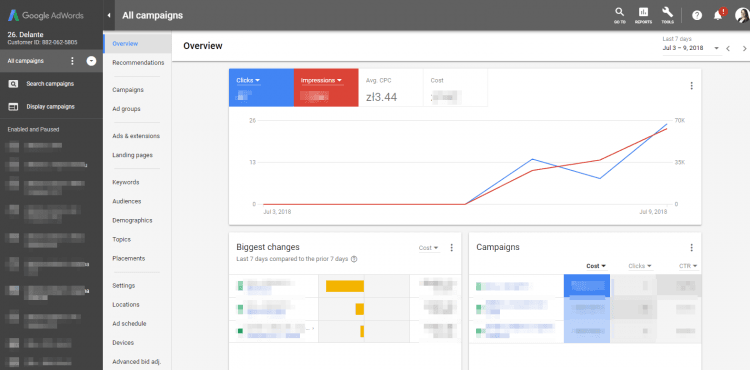Open the Go To search icon
The image size is (750, 370).
pos(619,15)
